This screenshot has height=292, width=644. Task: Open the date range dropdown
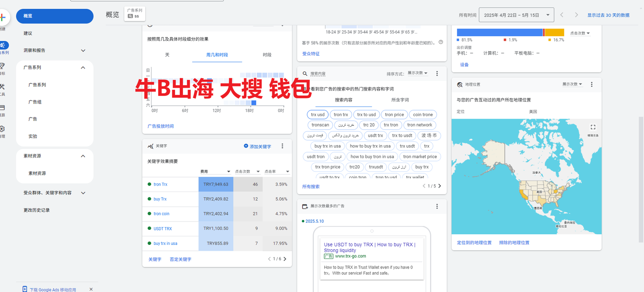tap(516, 15)
